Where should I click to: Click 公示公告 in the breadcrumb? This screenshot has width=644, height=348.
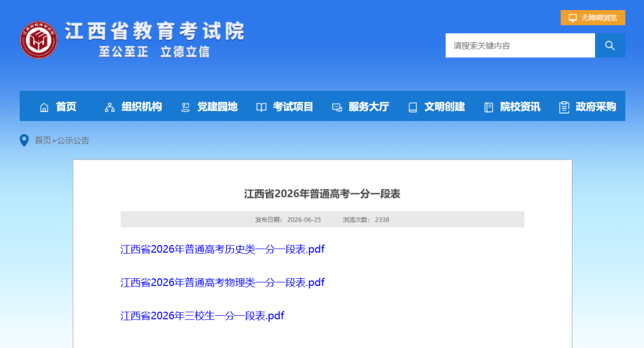[73, 141]
